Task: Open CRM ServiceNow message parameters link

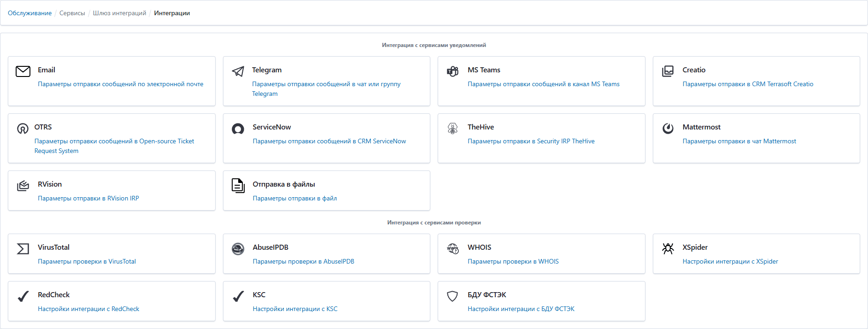Action: (x=329, y=141)
